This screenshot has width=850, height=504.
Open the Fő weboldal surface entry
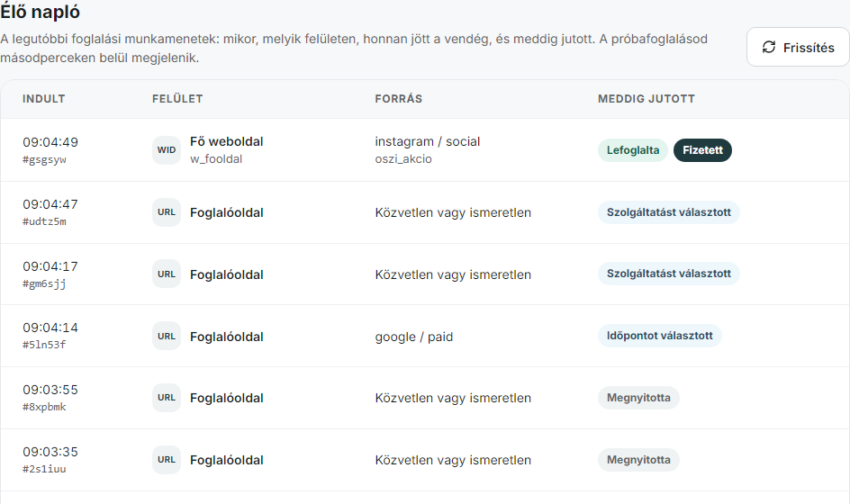(x=227, y=141)
